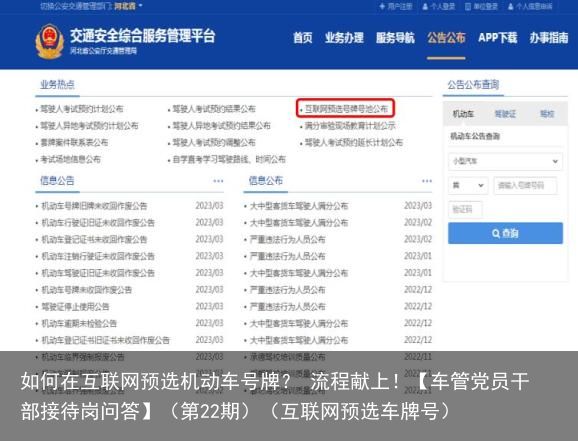Viewport: 578px width, 441px height.
Task: Open APP下载 navigation item
Action: 498,37
